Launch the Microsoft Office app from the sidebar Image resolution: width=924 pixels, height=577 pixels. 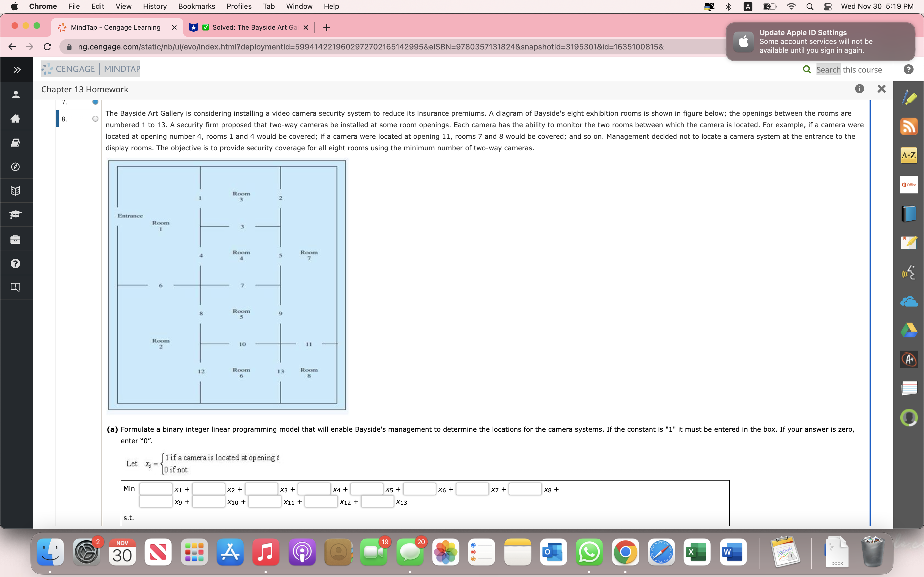pyautogui.click(x=908, y=185)
